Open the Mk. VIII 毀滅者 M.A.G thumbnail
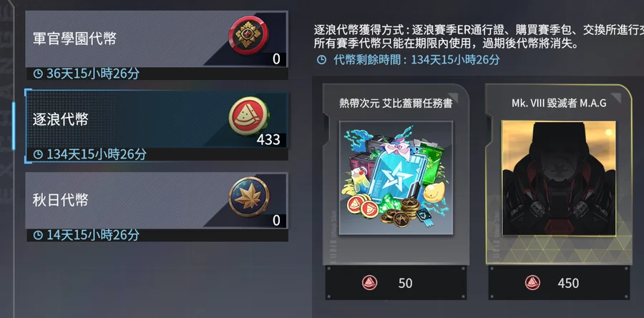Image resolution: width=644 pixels, height=318 pixels. pyautogui.click(x=559, y=178)
